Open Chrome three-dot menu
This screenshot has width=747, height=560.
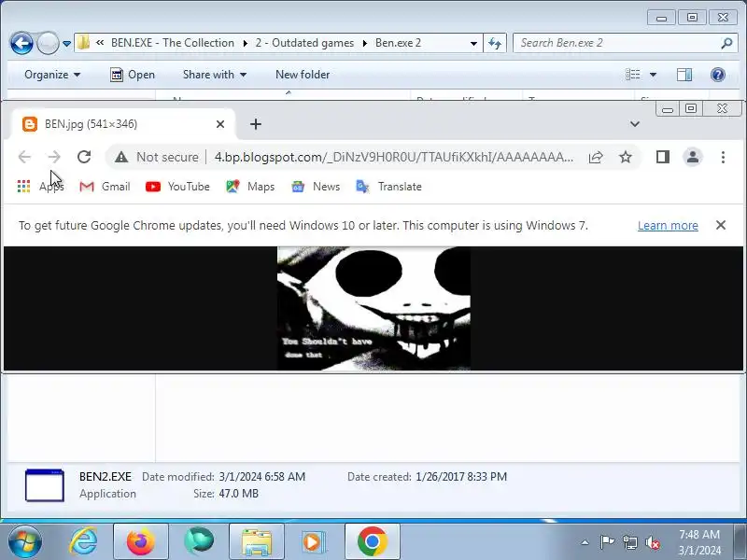pos(723,157)
